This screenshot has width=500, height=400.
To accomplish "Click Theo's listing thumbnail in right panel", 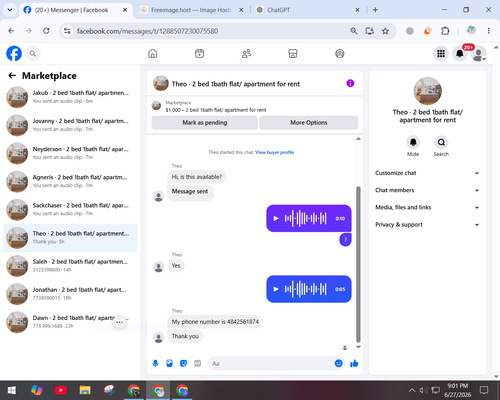I will click(x=428, y=91).
